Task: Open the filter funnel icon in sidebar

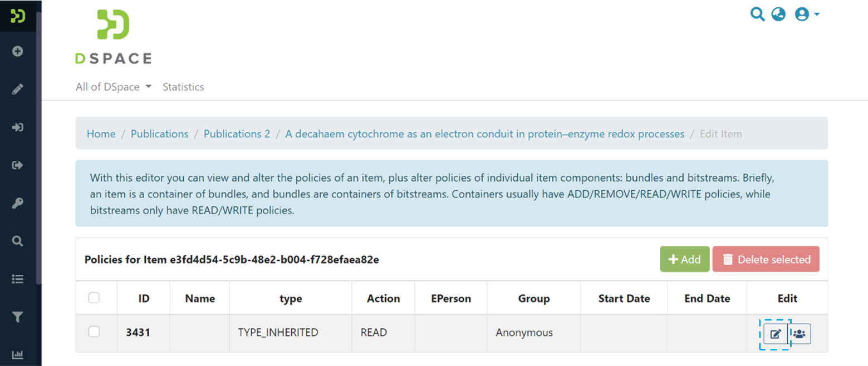Action: coord(18,316)
